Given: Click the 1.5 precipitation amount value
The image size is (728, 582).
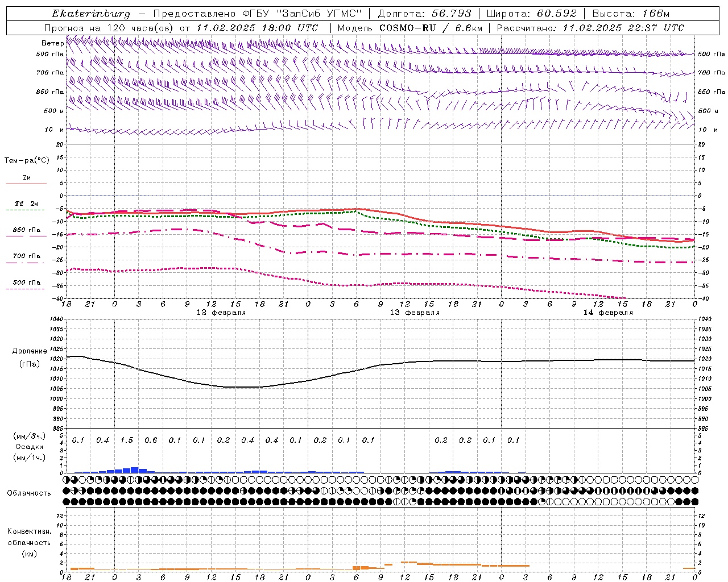Looking at the screenshot, I should [126, 440].
